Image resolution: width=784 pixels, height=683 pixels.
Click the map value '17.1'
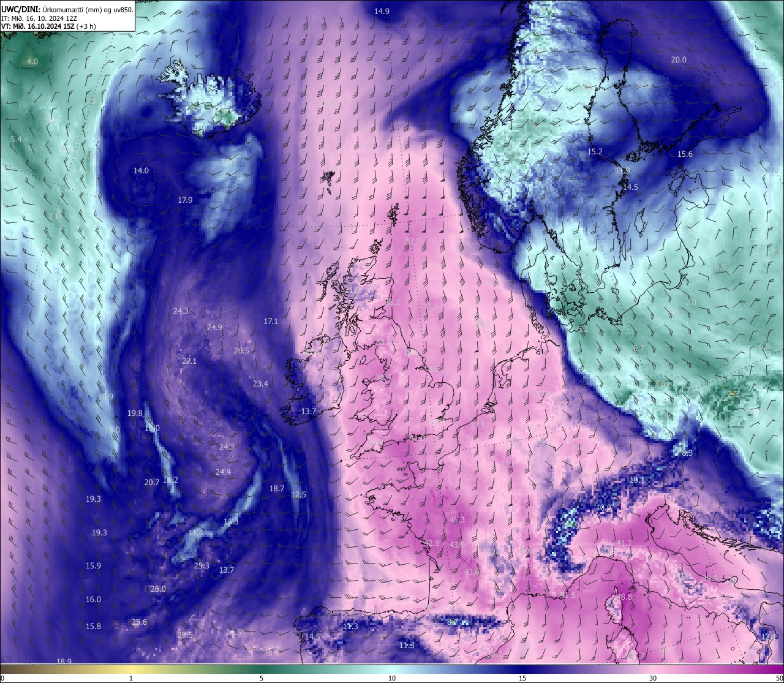point(271,321)
